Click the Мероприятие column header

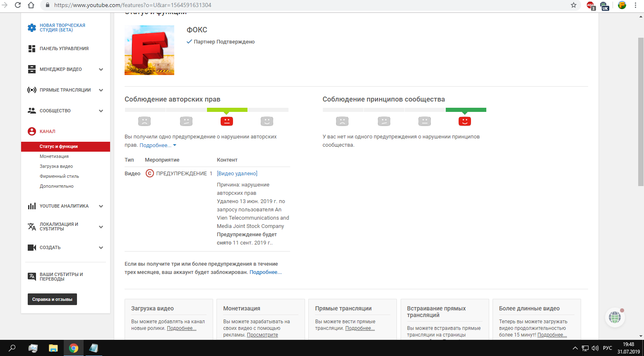[162, 160]
